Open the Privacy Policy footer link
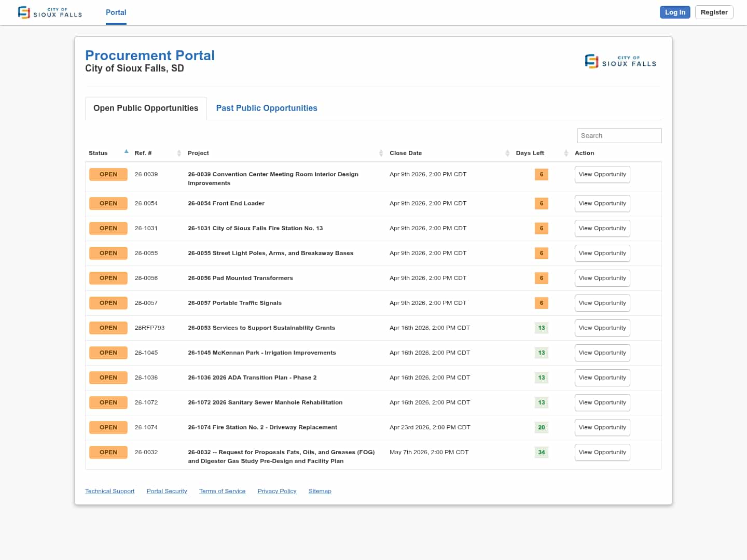 (x=276, y=491)
